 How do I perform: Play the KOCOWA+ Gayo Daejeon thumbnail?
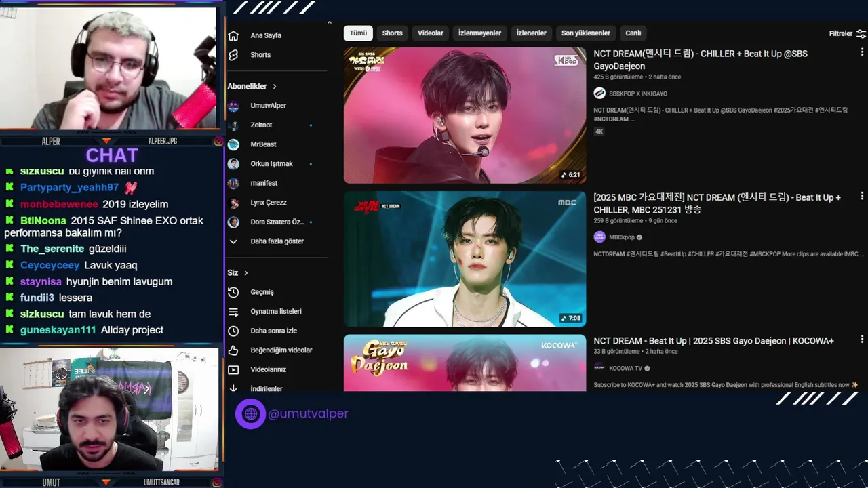(465, 363)
